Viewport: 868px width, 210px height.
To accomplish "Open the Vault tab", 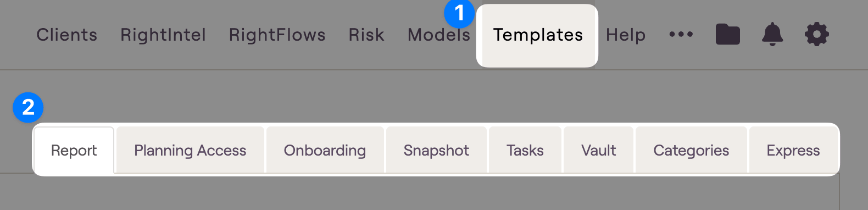I will (x=599, y=150).
